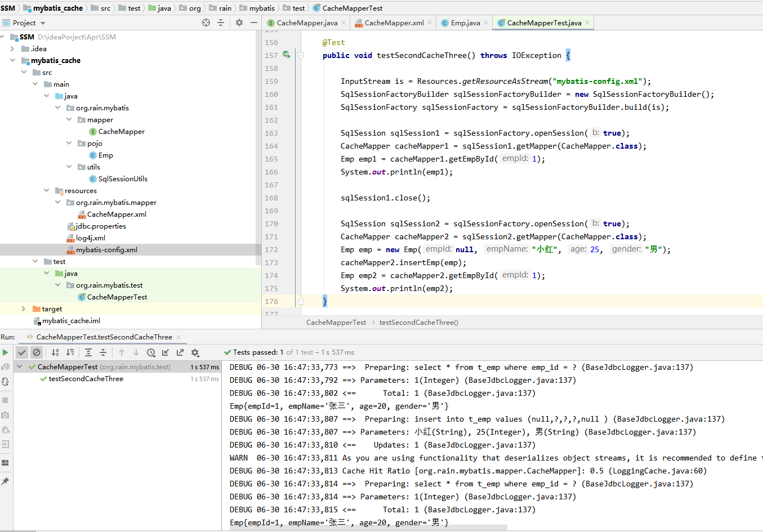Click the Stop process square icon
The image size is (763, 532).
click(x=5, y=400)
